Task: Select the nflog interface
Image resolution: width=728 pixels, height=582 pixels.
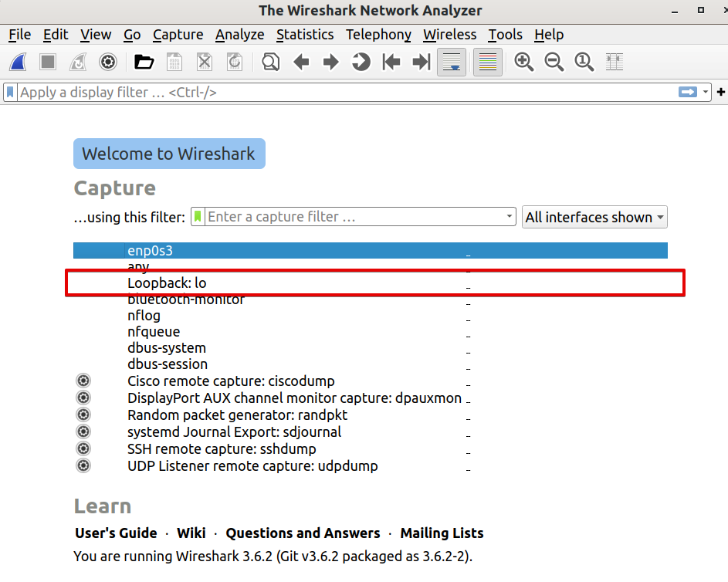Action: (x=370, y=316)
